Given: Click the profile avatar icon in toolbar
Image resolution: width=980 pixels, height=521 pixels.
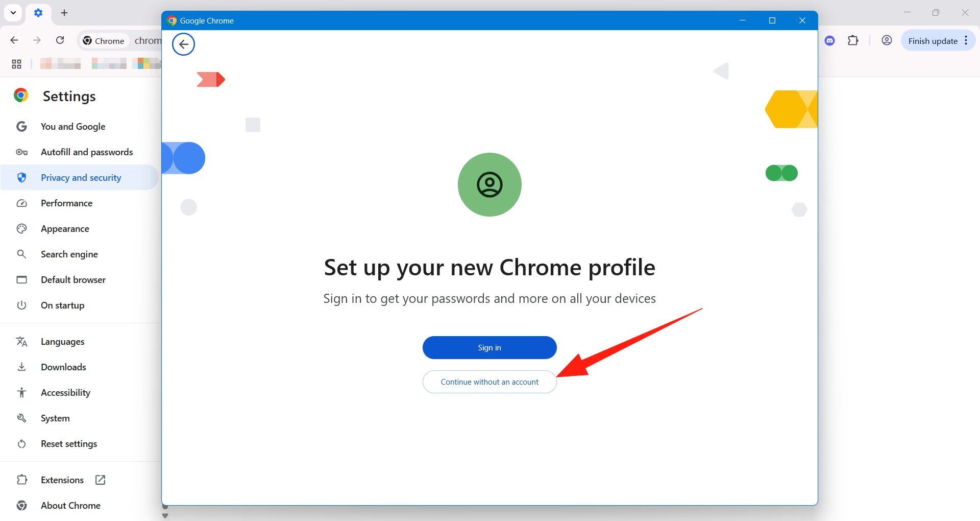Looking at the screenshot, I should (887, 41).
